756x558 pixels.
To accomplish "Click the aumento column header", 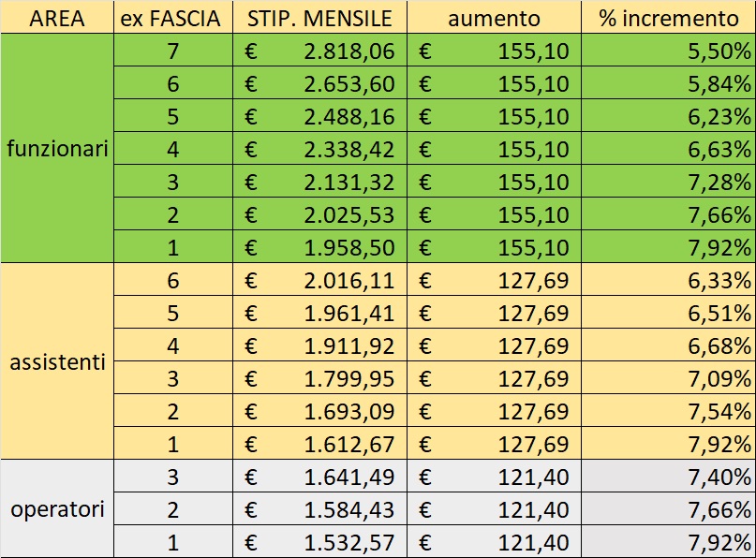I will 494,18.
